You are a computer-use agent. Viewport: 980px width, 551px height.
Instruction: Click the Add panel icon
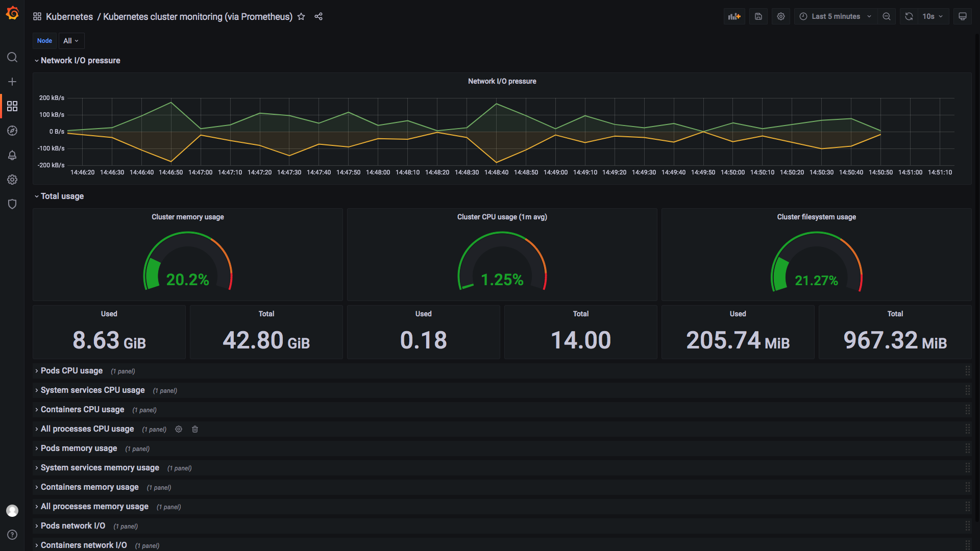coord(734,16)
